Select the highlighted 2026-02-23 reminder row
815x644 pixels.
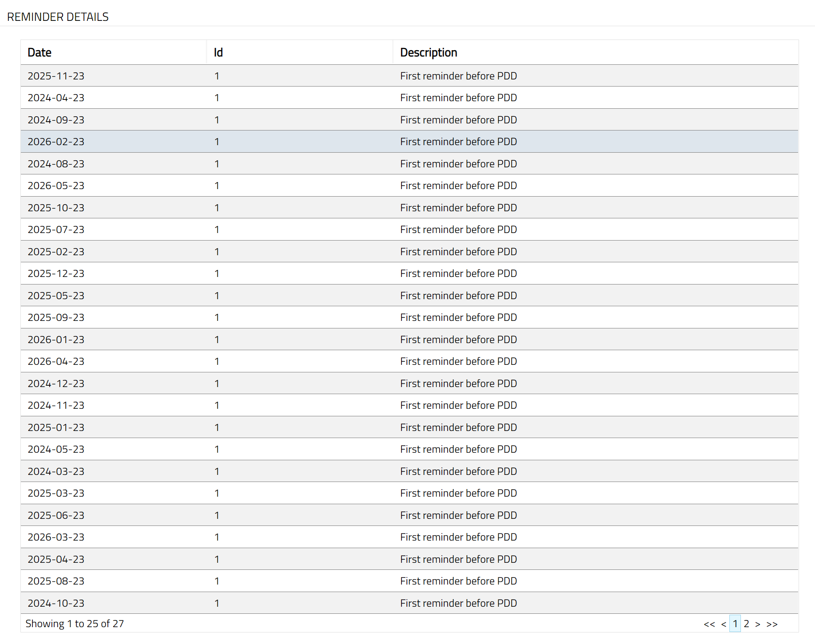(x=56, y=142)
